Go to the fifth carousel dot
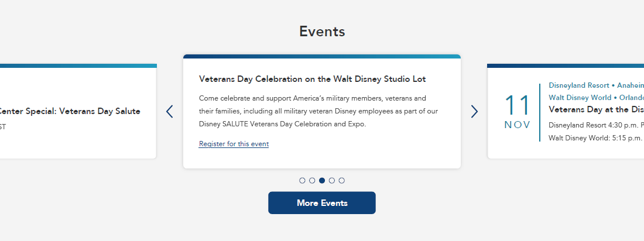This screenshot has height=241, width=644. click(x=342, y=180)
